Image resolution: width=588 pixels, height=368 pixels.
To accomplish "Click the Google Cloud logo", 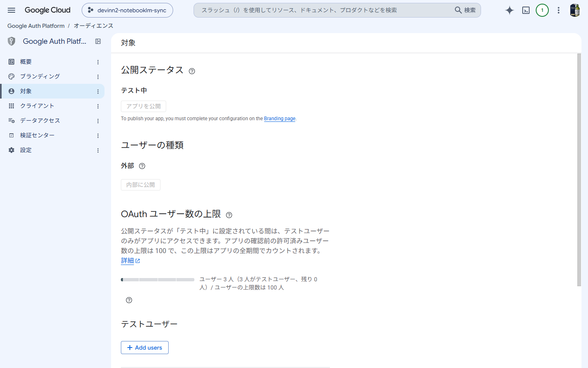I will pyautogui.click(x=47, y=10).
